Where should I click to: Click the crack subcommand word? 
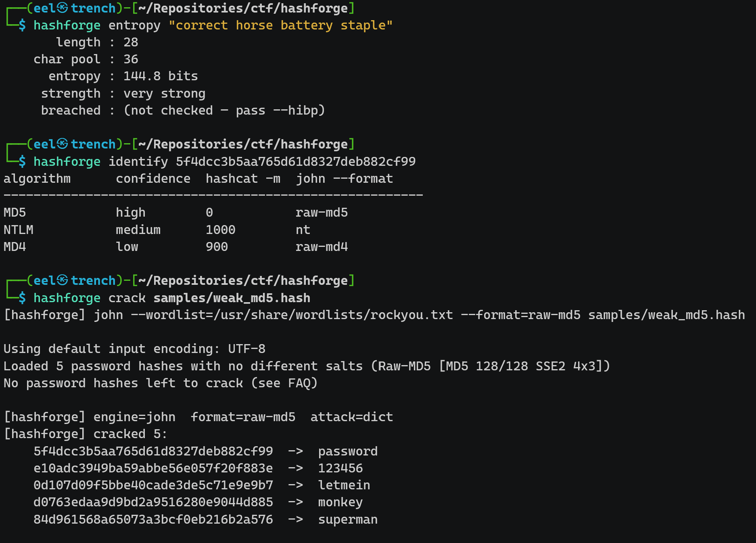coord(127,298)
